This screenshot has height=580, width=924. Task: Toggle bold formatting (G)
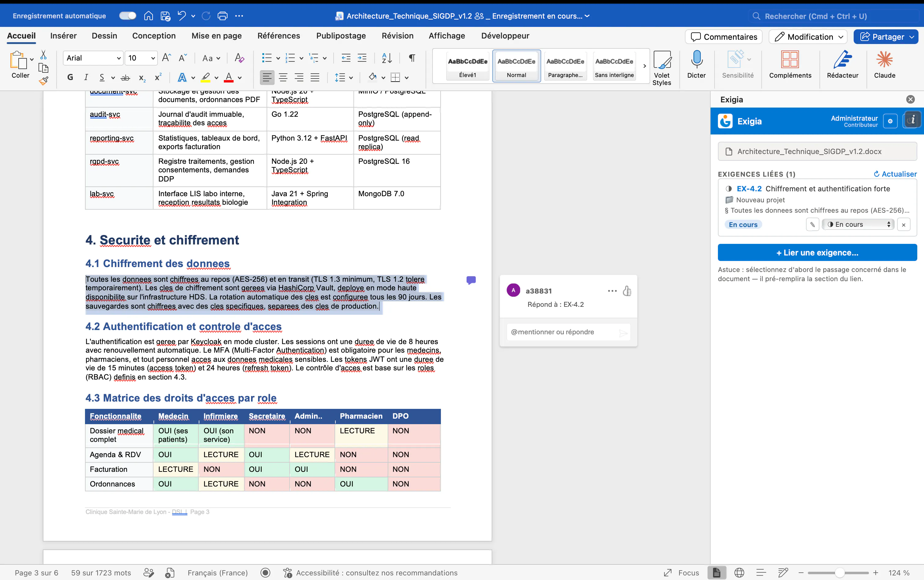click(x=70, y=77)
